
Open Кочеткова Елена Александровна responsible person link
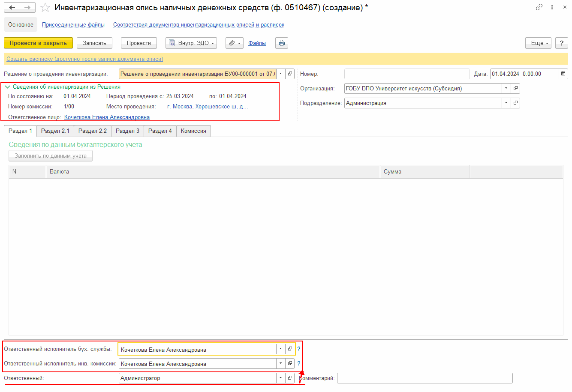[107, 117]
